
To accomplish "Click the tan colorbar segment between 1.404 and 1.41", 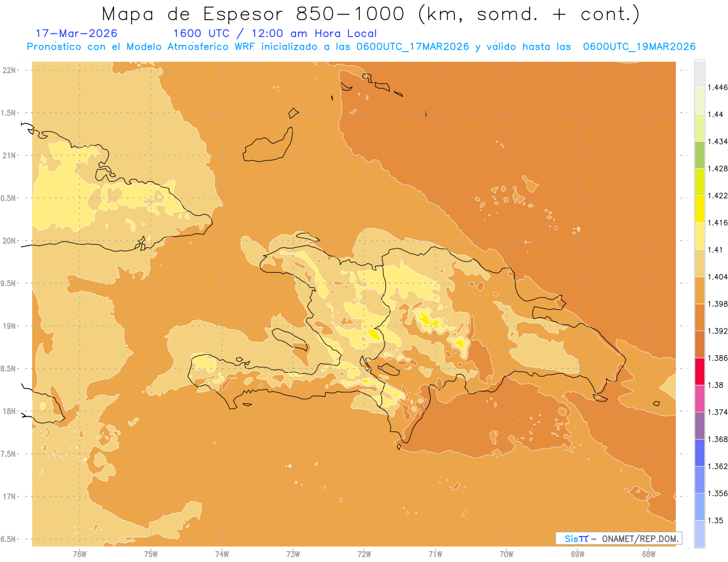I will (x=699, y=263).
